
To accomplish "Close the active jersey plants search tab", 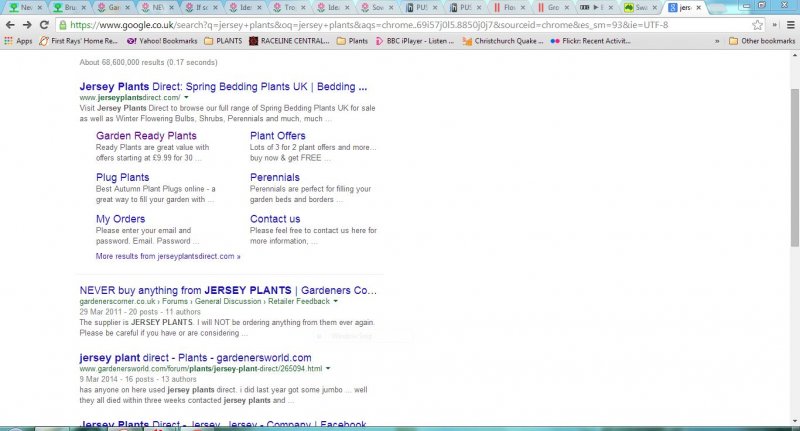I will [x=698, y=7].
